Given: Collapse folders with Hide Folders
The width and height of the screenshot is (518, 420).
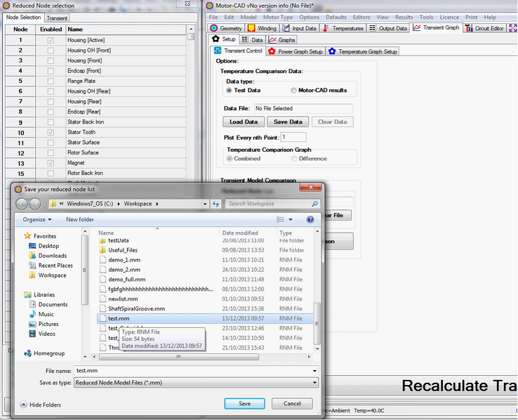Looking at the screenshot, I should [41, 405].
